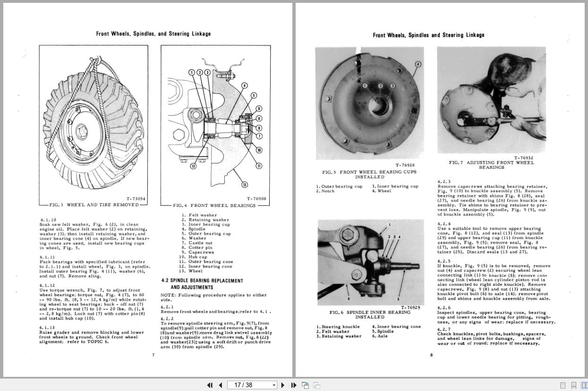Click the paragraph number '4. 1. 10'

click(x=48, y=220)
